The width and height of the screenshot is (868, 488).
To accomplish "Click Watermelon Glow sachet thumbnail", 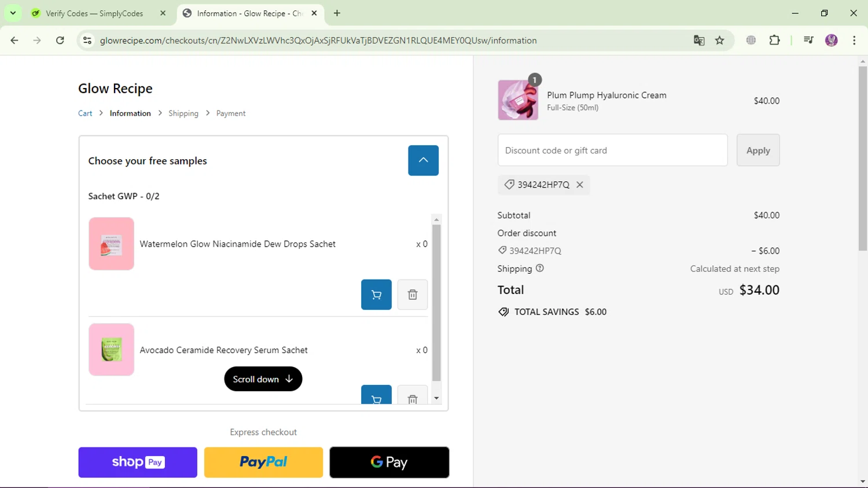I will (112, 244).
